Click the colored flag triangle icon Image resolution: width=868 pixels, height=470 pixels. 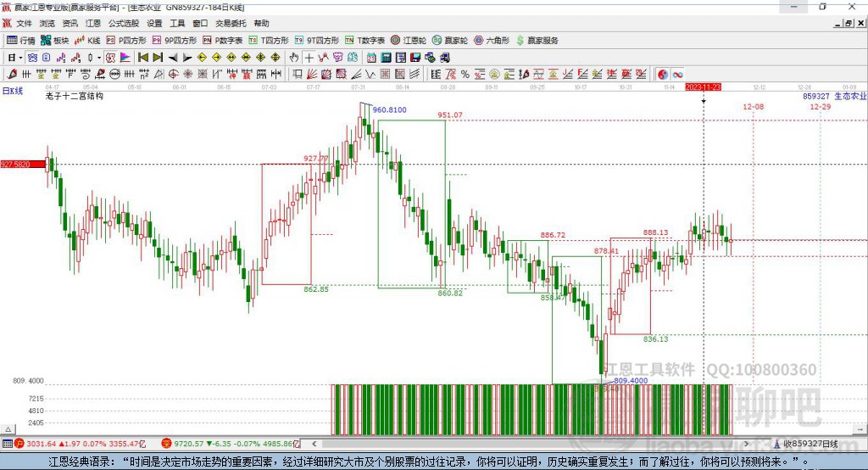coord(125,58)
